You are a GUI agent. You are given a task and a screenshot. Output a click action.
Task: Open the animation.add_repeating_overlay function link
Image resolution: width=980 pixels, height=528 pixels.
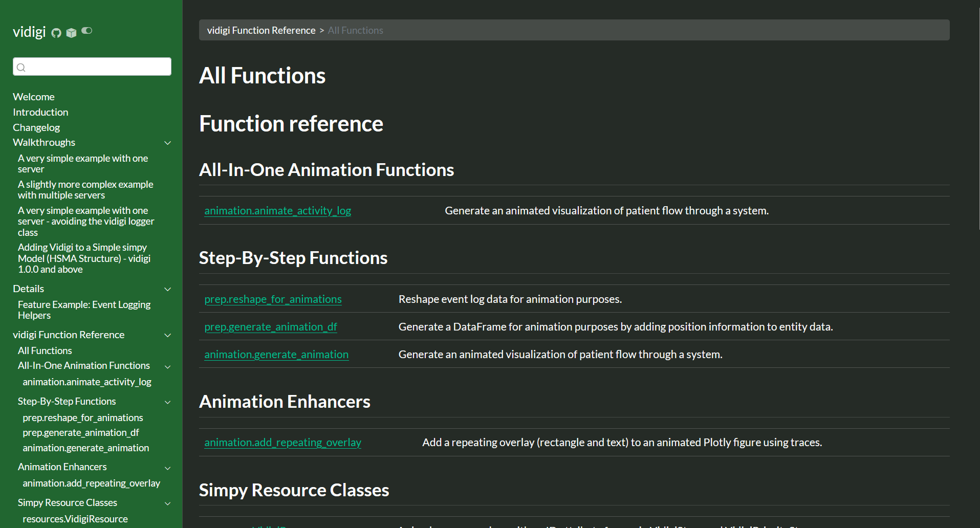282,442
